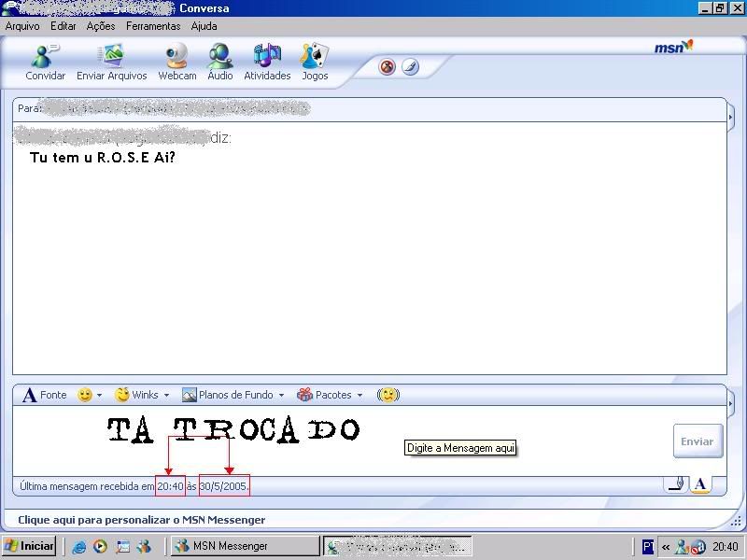Click the show desktop quick launch icon

(123, 546)
